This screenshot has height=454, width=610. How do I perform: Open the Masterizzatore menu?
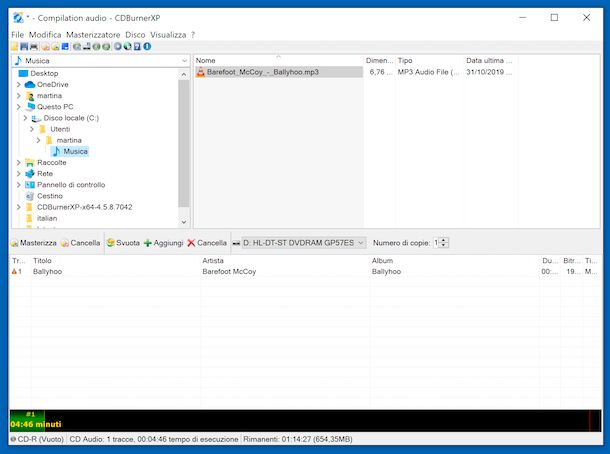93,35
